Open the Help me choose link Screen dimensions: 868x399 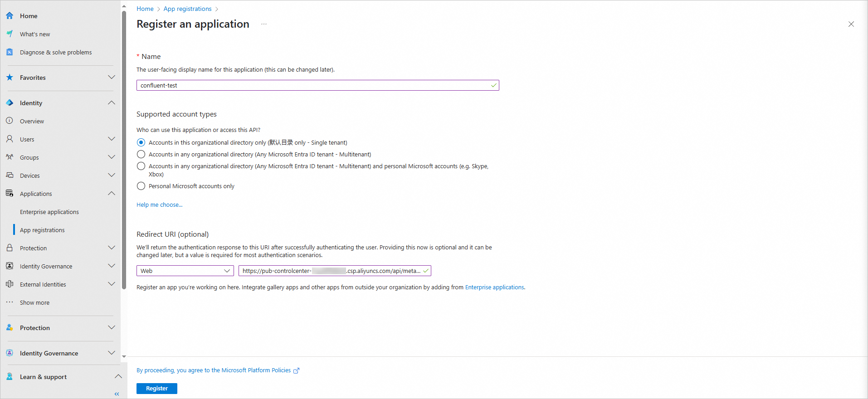click(x=160, y=204)
